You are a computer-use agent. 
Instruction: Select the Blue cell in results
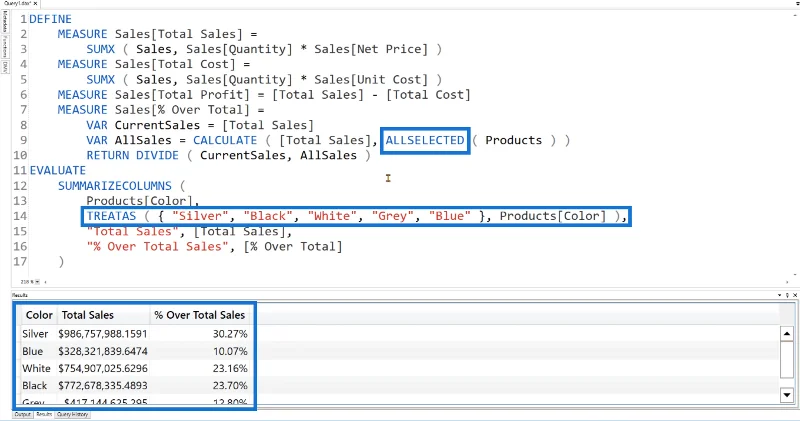click(x=33, y=351)
